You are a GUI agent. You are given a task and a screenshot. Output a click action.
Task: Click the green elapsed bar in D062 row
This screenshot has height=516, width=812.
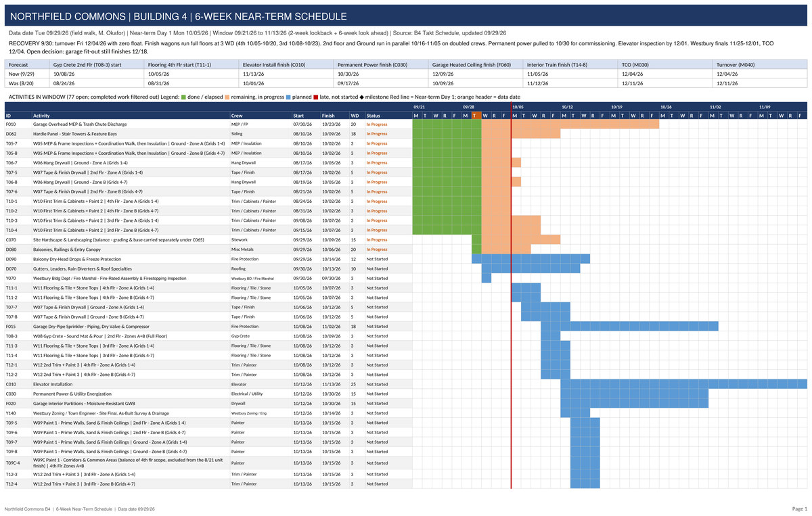[447, 134]
